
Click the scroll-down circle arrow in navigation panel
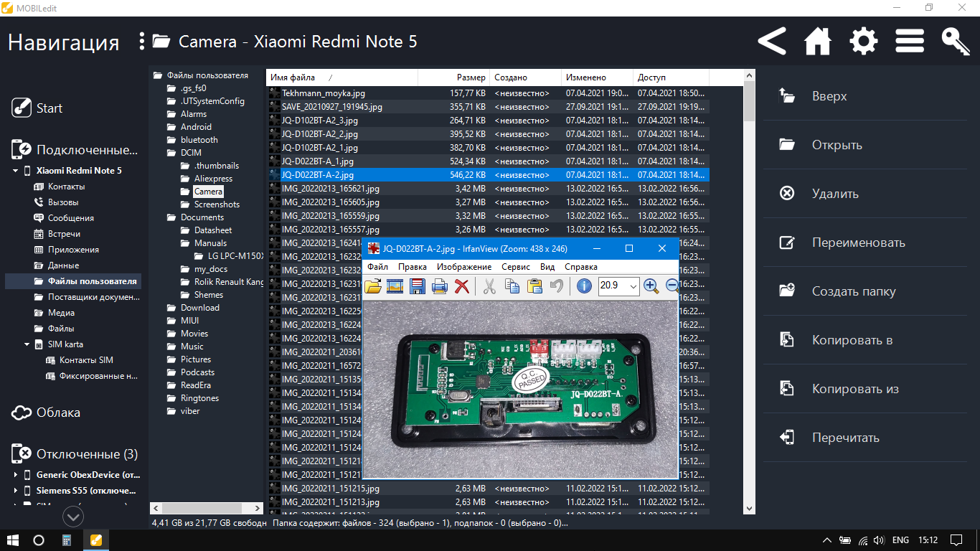point(73,517)
